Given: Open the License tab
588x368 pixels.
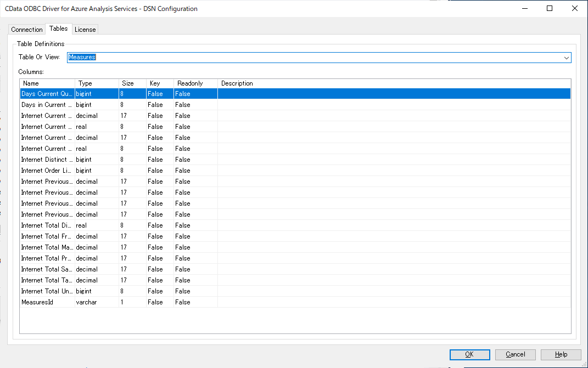Looking at the screenshot, I should tap(85, 29).
